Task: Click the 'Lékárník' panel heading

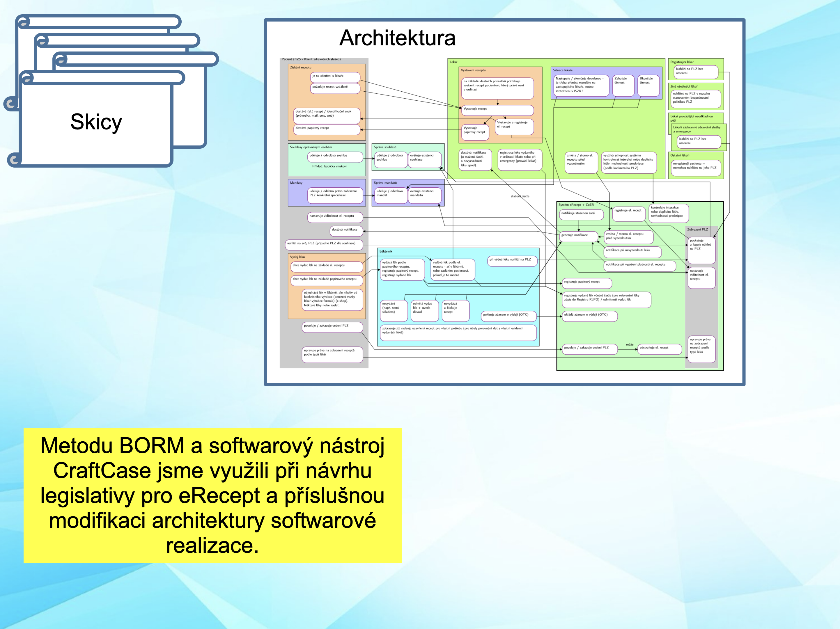Action: coord(386,251)
